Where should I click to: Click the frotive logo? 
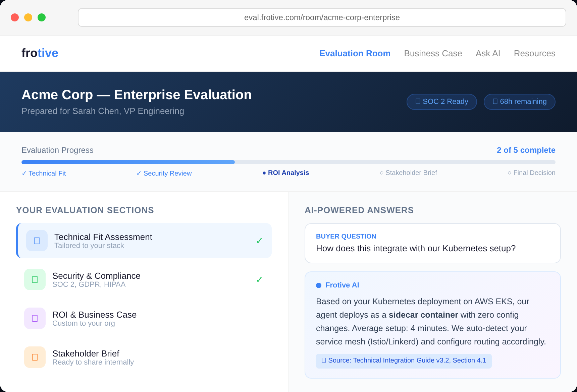(x=40, y=53)
